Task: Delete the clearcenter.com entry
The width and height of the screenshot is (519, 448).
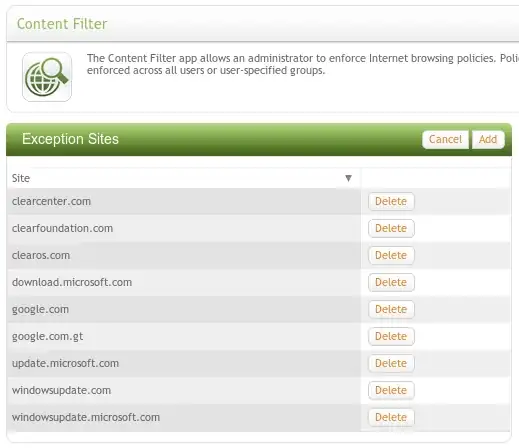Action: point(391,201)
